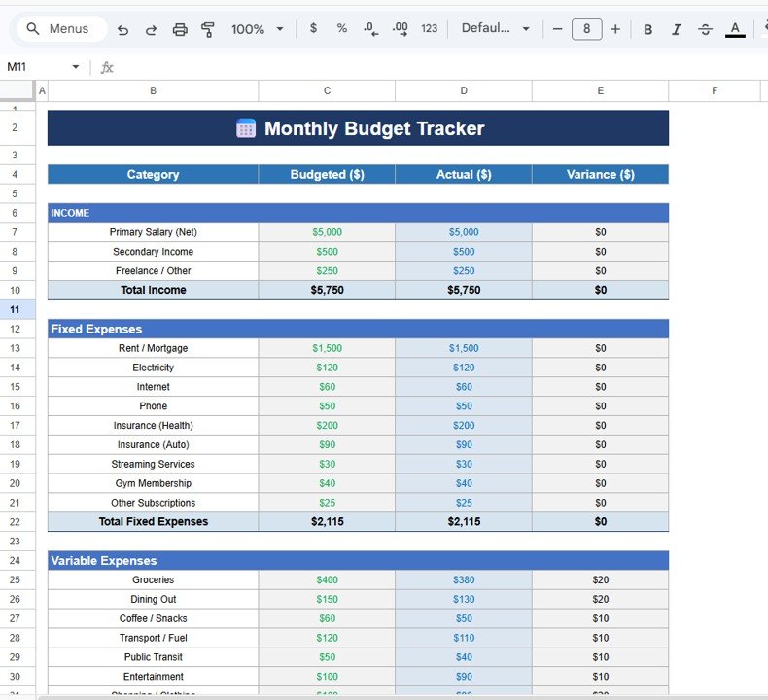Select column F header
The height and width of the screenshot is (700, 768).
(715, 90)
